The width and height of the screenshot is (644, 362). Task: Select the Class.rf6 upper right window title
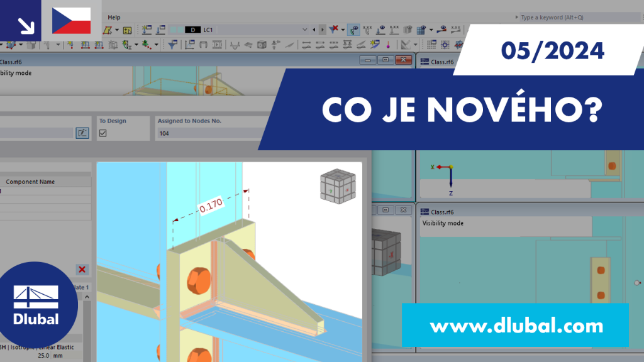click(x=442, y=62)
